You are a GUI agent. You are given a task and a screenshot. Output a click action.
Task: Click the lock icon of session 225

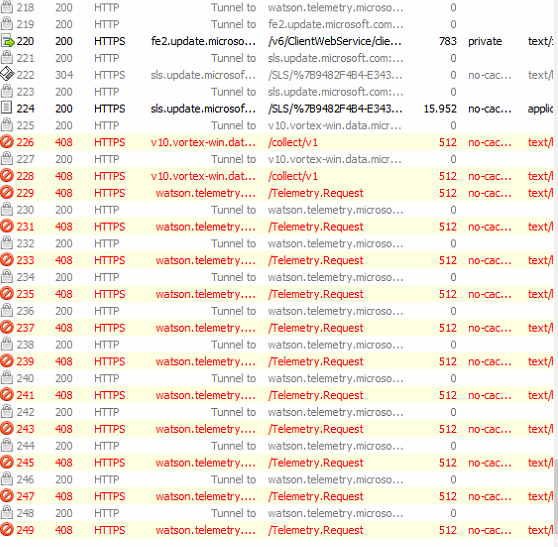tap(7, 125)
